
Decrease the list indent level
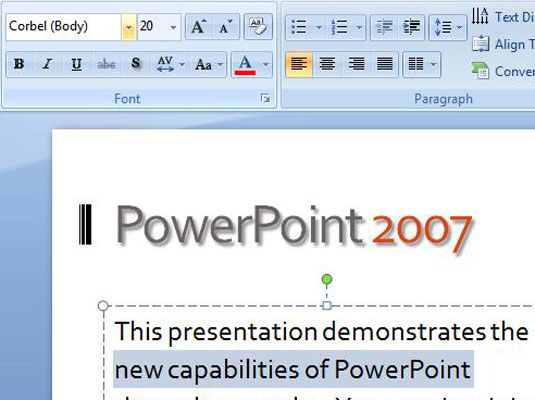coord(384,27)
